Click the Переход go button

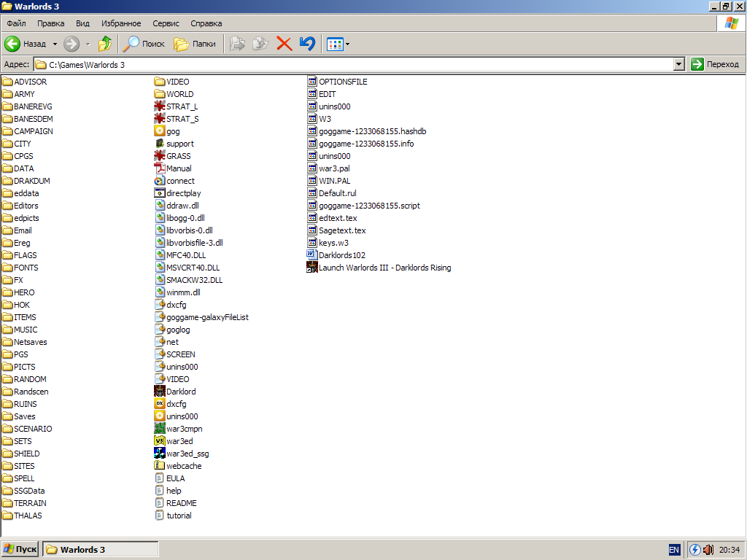click(x=715, y=64)
